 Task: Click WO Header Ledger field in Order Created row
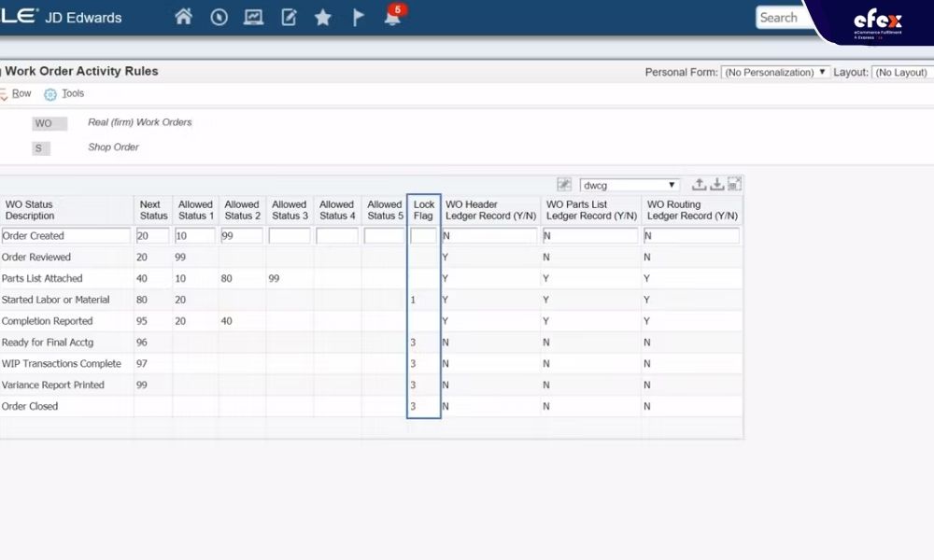(489, 235)
